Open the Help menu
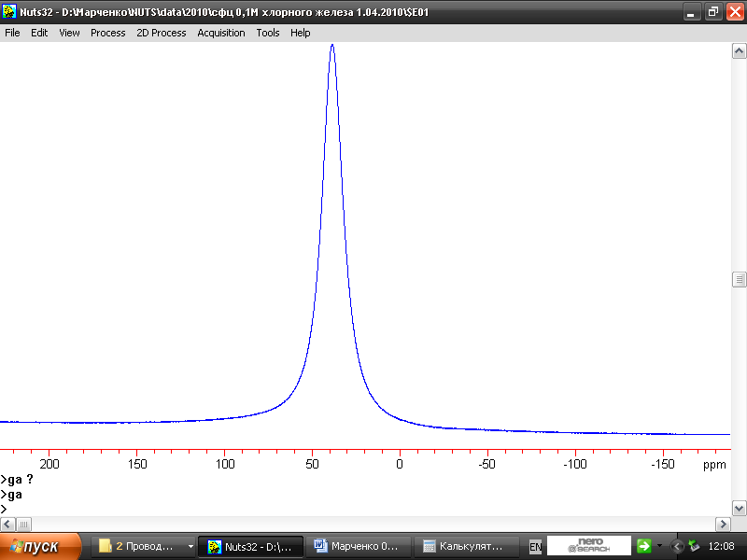Viewport: 747px width, 560px height. coord(300,33)
